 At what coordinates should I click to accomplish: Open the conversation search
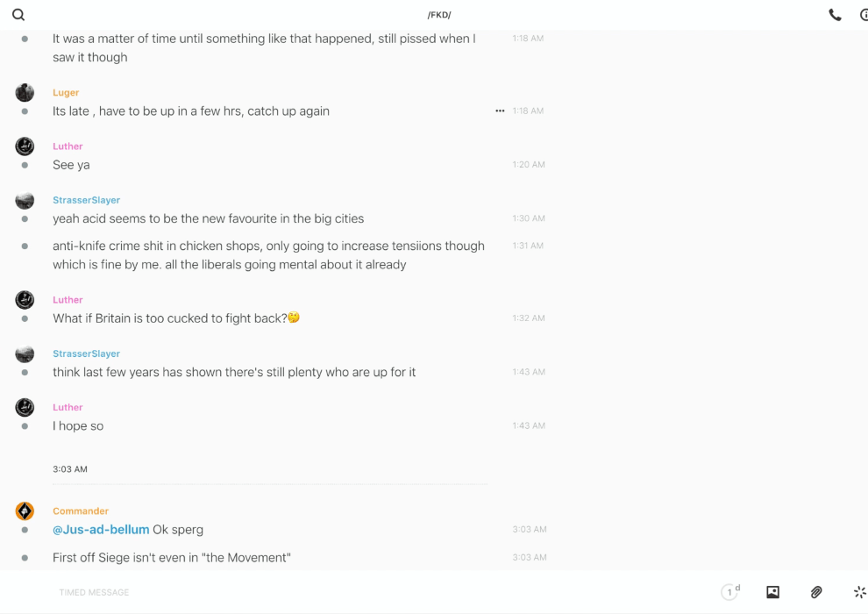click(x=18, y=15)
